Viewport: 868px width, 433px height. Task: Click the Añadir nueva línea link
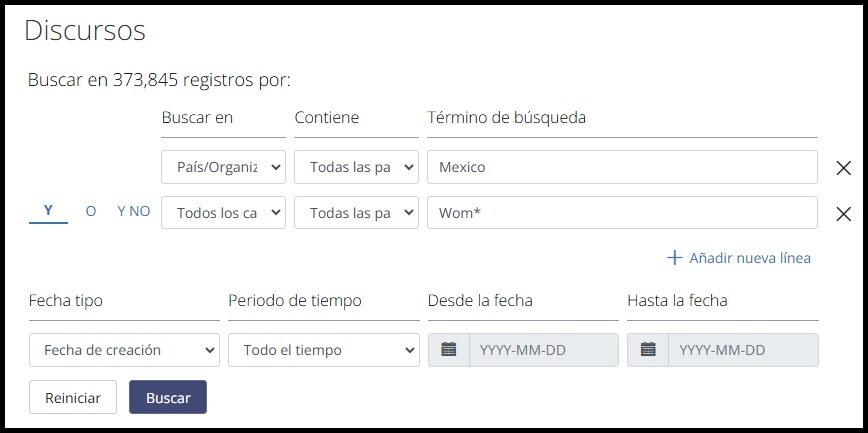click(749, 258)
